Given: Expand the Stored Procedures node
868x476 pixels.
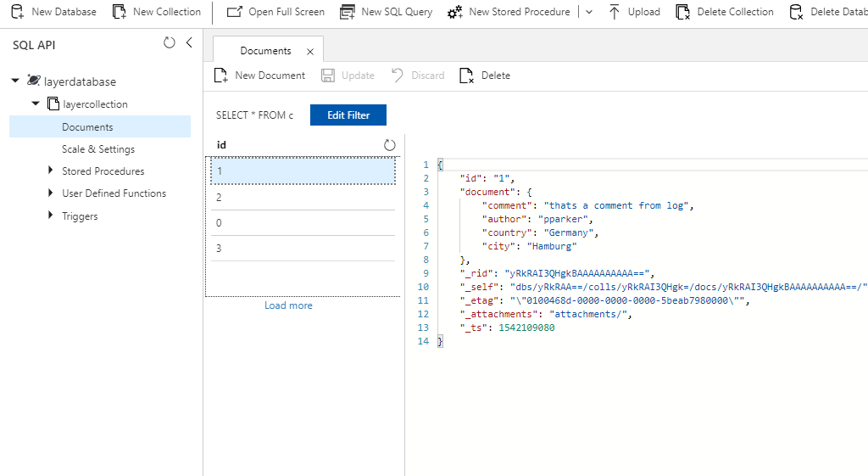Looking at the screenshot, I should click(x=51, y=171).
